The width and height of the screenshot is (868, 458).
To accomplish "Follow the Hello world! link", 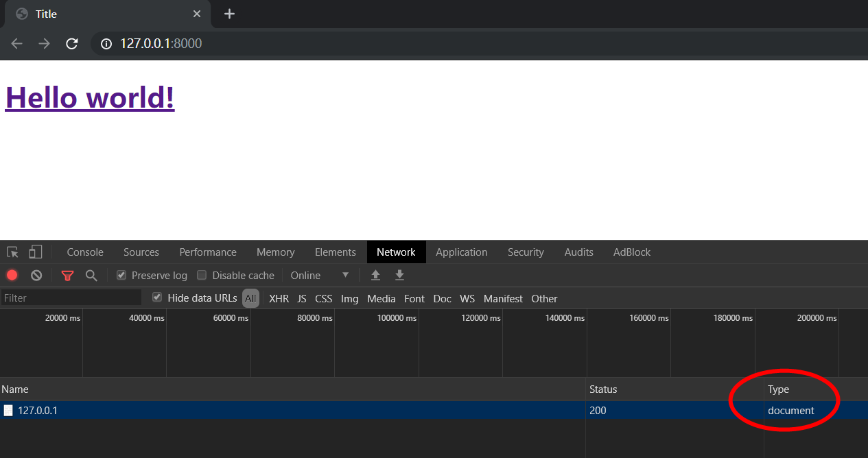I will [90, 97].
